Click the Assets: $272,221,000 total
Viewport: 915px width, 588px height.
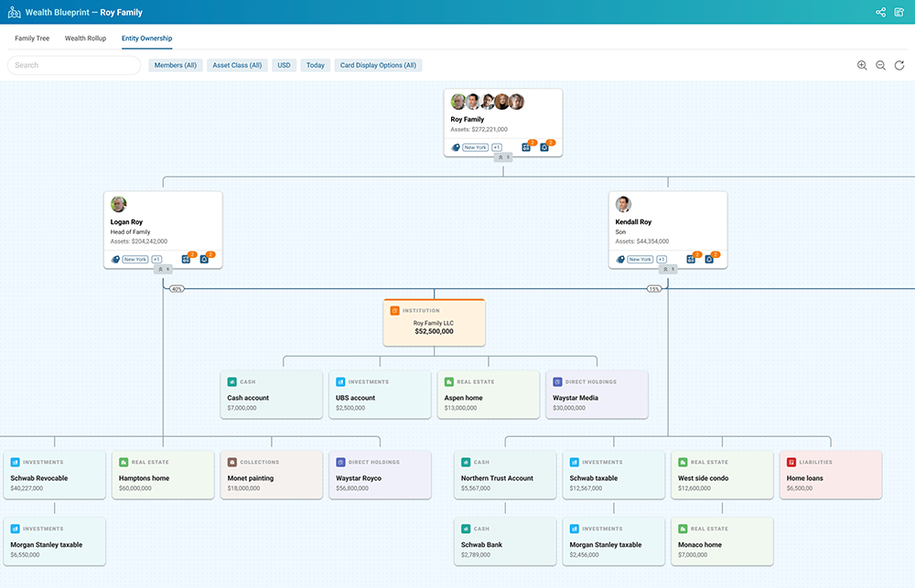tap(479, 130)
